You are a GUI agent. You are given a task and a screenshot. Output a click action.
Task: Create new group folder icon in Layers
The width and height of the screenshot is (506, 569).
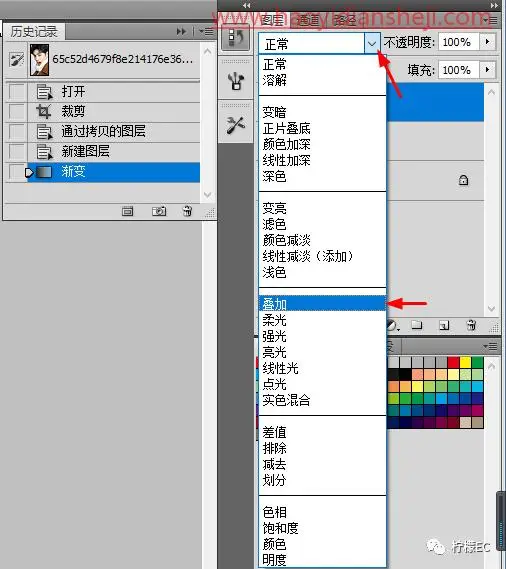click(417, 325)
